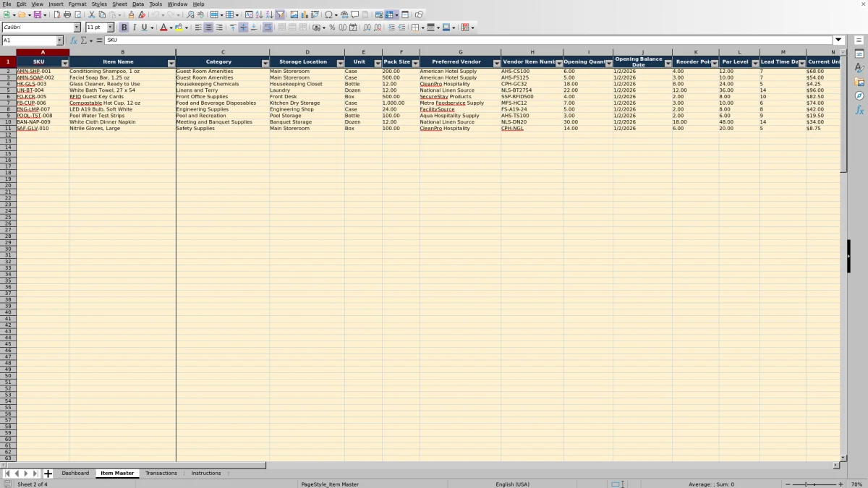The width and height of the screenshot is (868, 488).
Task: Open the Font Size dropdown
Action: [x=111, y=27]
